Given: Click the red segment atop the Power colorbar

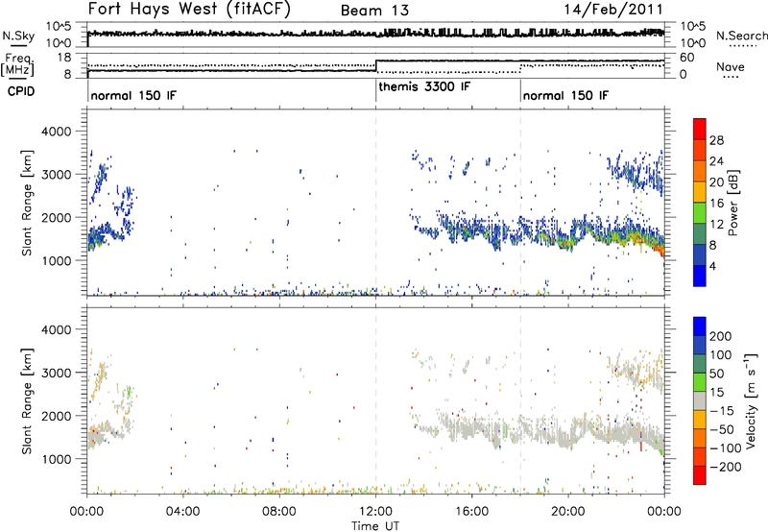Looking at the screenshot, I should click(x=700, y=129).
